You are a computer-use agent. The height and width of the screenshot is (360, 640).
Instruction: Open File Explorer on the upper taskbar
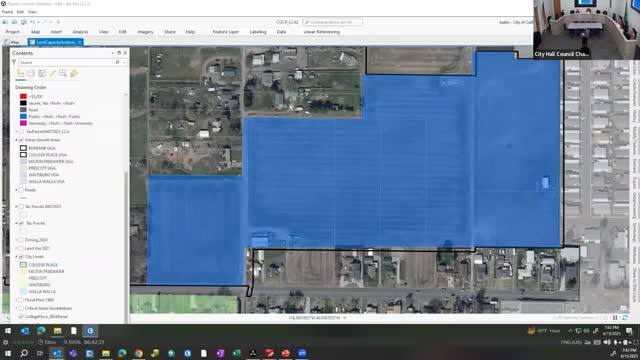57,331
